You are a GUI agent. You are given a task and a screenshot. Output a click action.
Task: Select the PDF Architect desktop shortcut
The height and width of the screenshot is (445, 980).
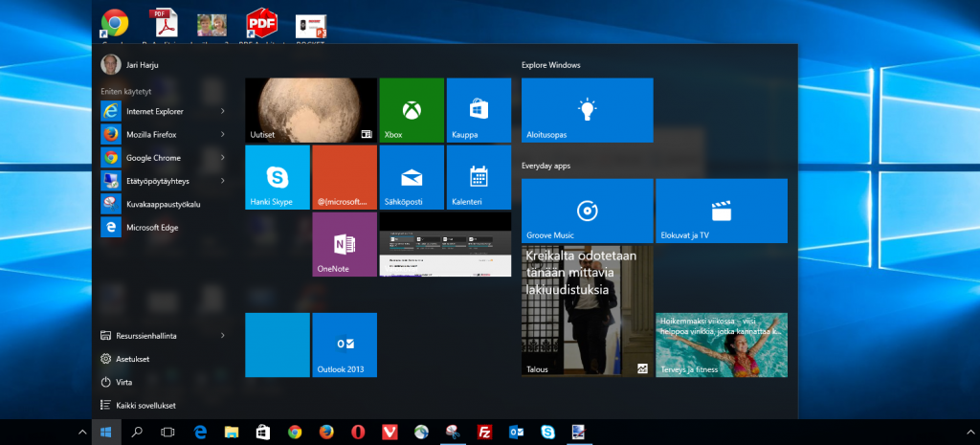262,25
